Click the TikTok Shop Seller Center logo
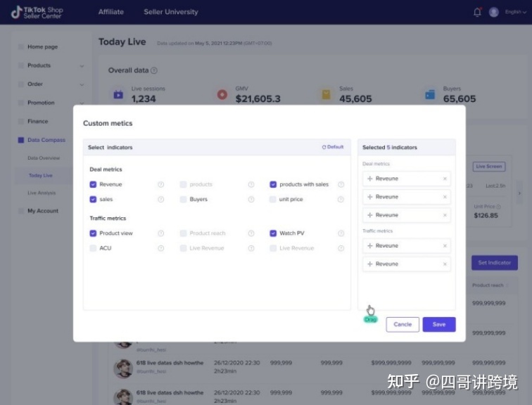The height and width of the screenshot is (405, 532). (37, 12)
